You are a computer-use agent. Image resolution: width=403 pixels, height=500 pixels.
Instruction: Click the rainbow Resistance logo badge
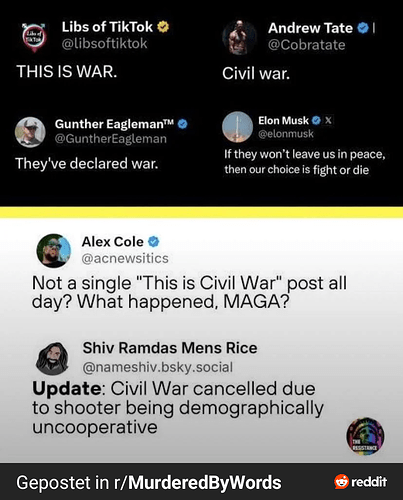(365, 436)
